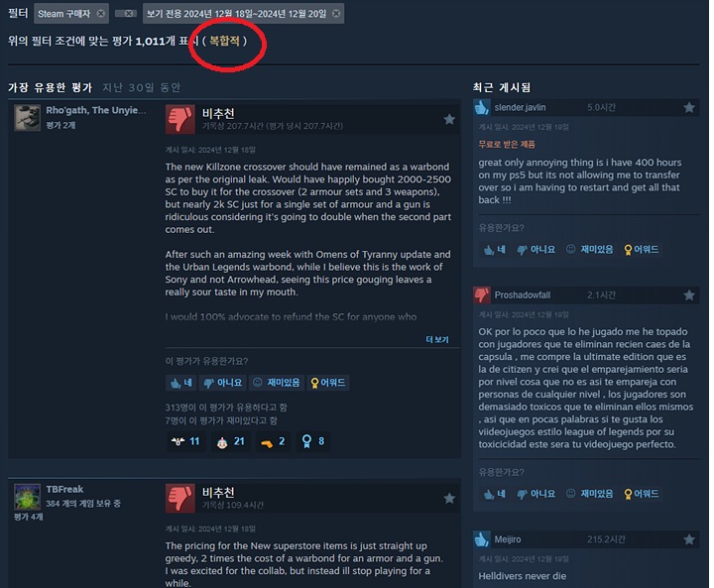Give an award ('어워드') to Rho'gath's review

(328, 383)
